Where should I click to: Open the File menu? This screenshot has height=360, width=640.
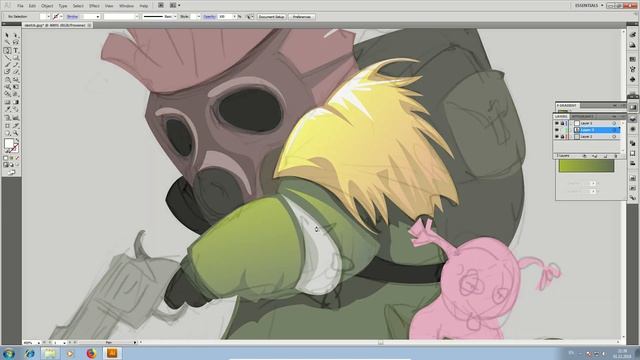[x=20, y=6]
